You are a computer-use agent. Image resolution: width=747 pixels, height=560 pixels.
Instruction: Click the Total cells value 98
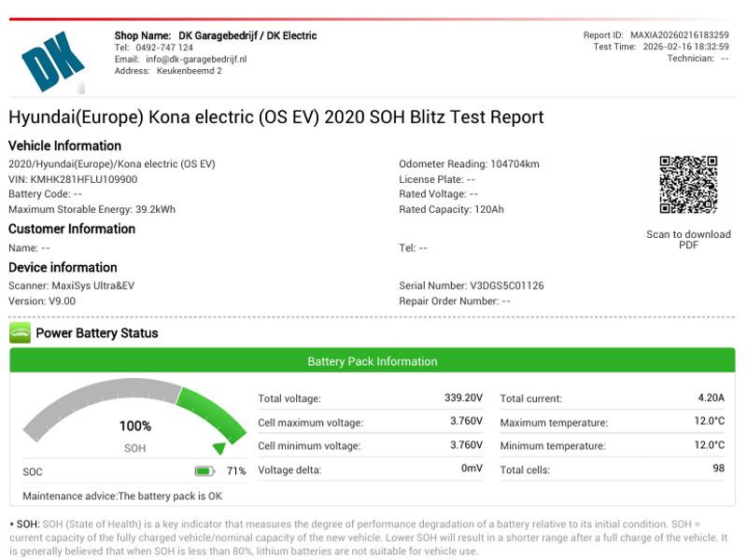click(718, 469)
